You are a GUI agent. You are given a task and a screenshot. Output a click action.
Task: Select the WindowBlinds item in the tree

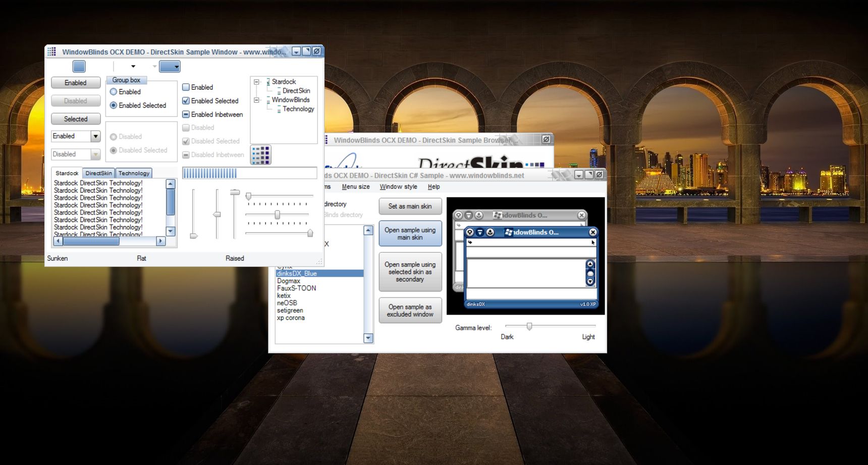tap(291, 100)
